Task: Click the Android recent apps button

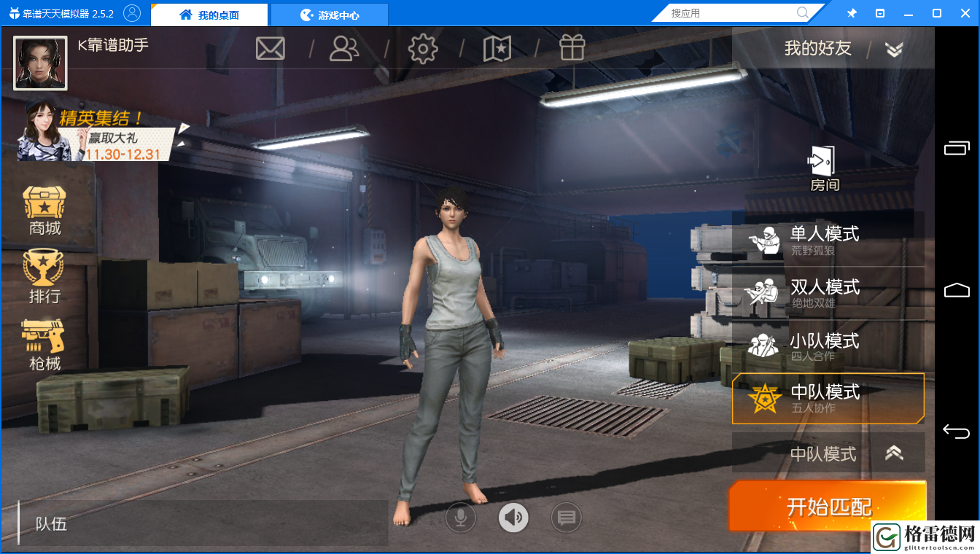Action: point(957,149)
